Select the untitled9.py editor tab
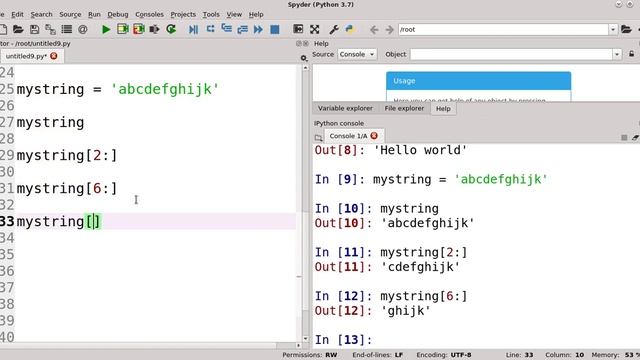This screenshot has width=640, height=360. [26, 56]
